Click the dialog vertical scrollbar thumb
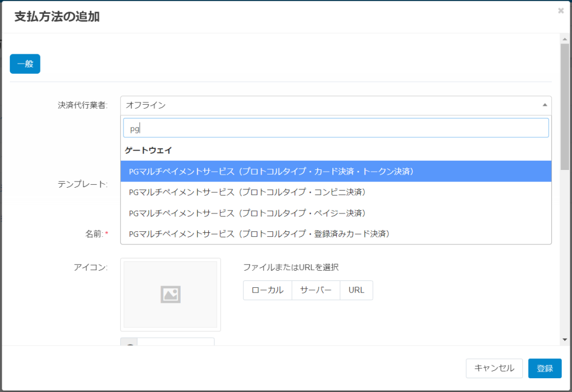 pos(565,106)
